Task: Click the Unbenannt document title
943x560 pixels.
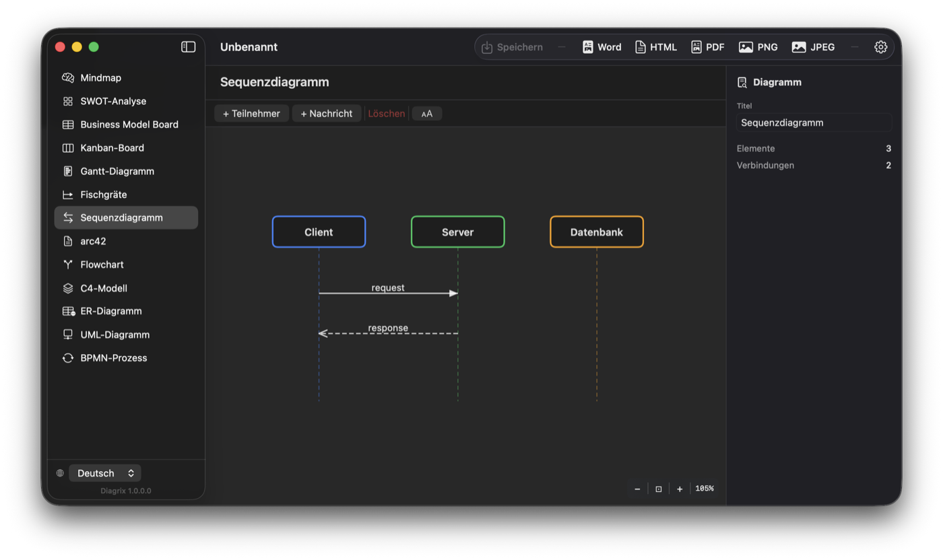Action: (249, 47)
